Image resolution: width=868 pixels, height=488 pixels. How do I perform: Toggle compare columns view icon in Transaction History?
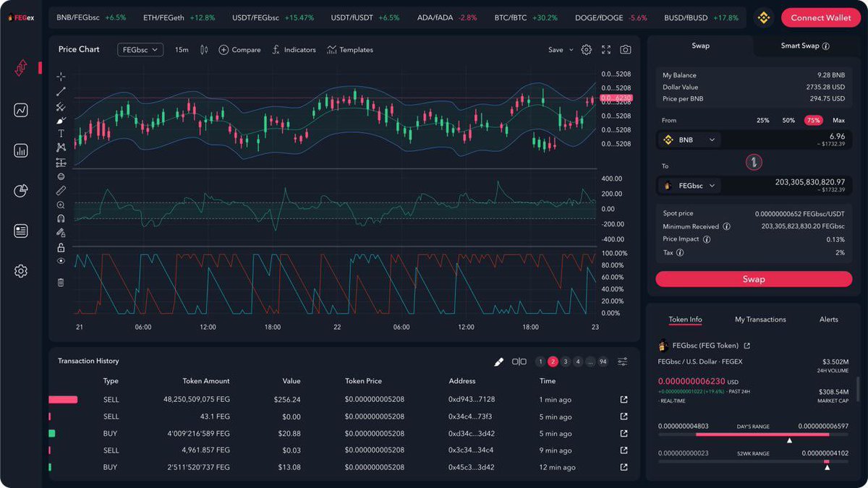519,361
